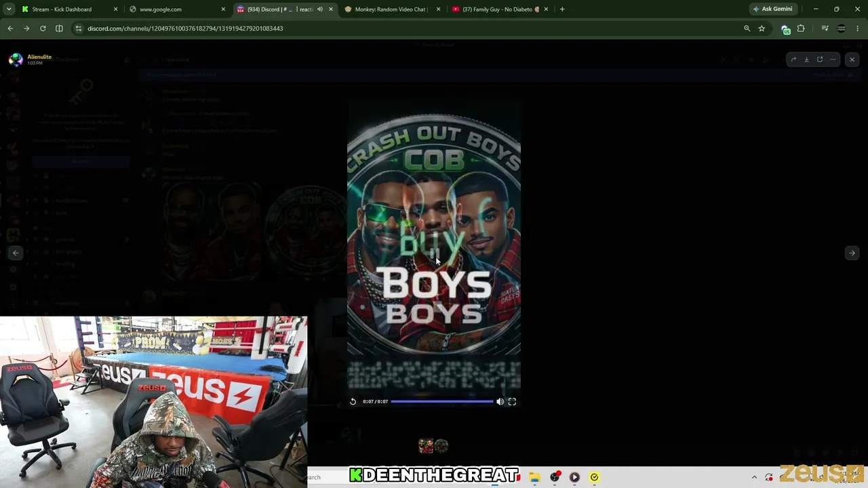
Task: Close the Monkey: Random Video Chat tab
Action: pyautogui.click(x=438, y=9)
